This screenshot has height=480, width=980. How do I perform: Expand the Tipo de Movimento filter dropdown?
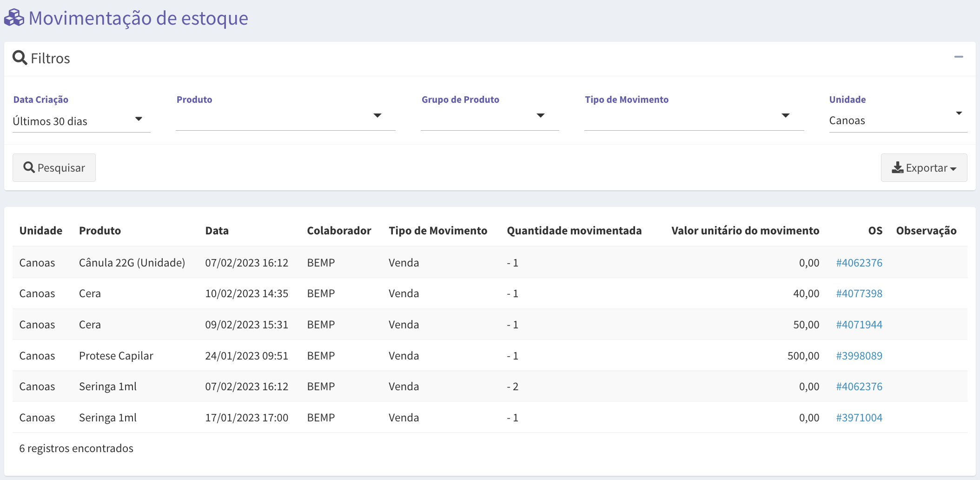coord(694,119)
